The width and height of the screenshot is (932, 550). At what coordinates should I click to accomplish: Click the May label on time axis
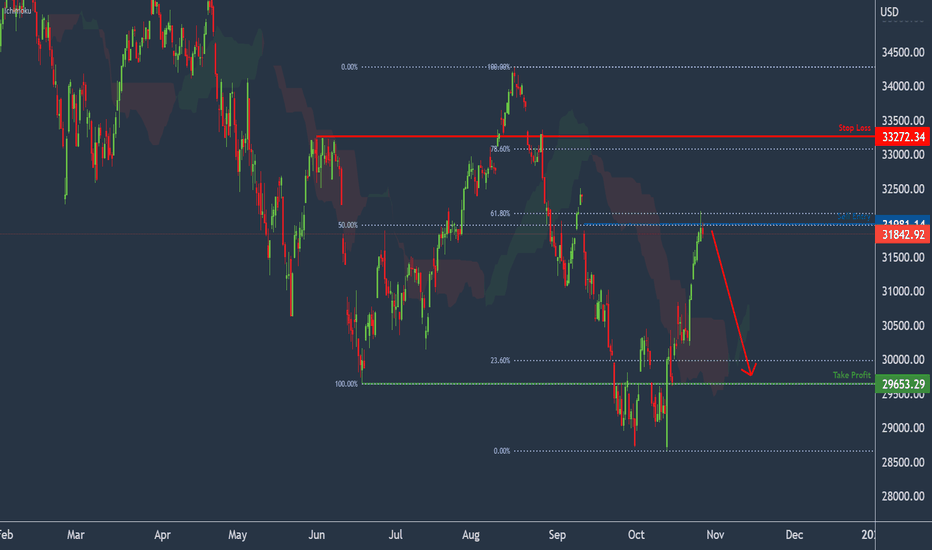coord(237,535)
